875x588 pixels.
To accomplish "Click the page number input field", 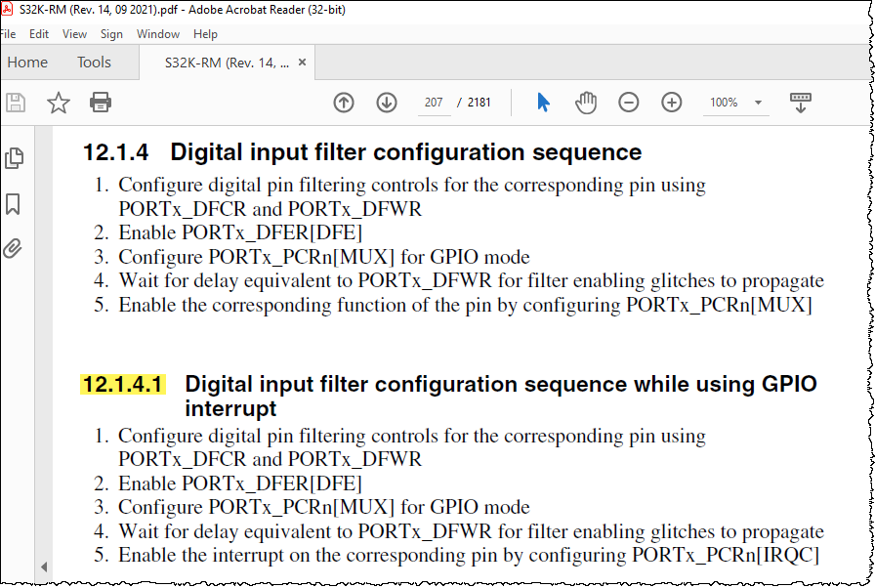I will 434,102.
